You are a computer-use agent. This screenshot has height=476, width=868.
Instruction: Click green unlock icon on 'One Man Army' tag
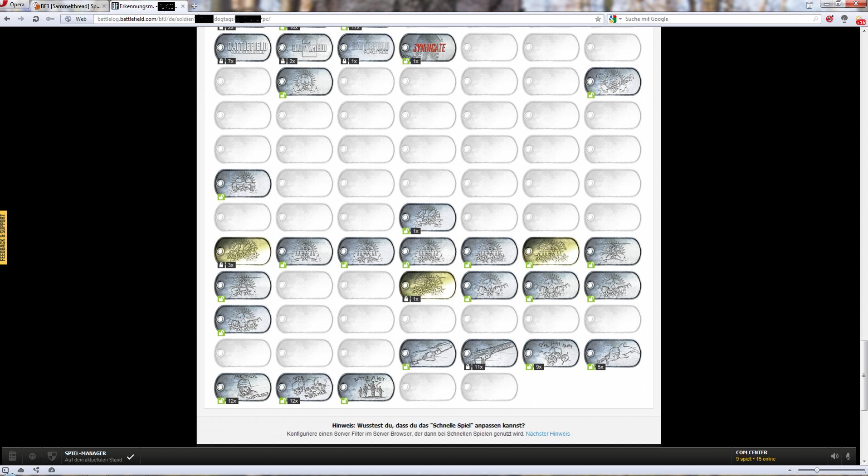click(x=529, y=367)
